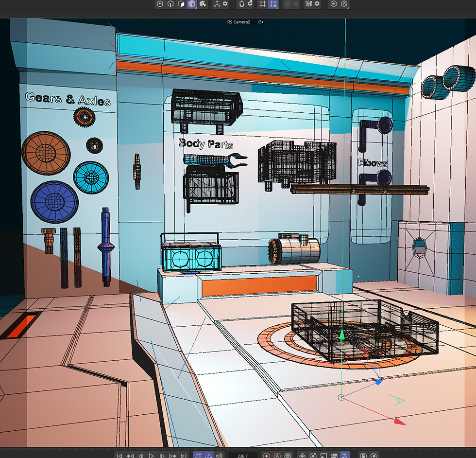Click the red X-axis gizmo arrow
Image resolution: width=476 pixels, height=458 pixels.
click(x=400, y=421)
